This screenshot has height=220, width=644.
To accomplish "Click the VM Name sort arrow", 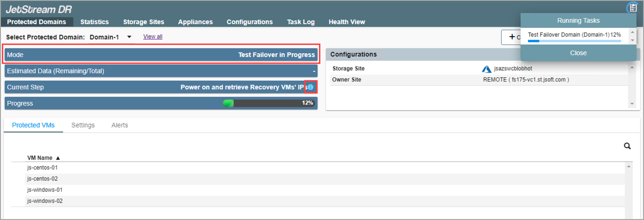I will click(58, 158).
